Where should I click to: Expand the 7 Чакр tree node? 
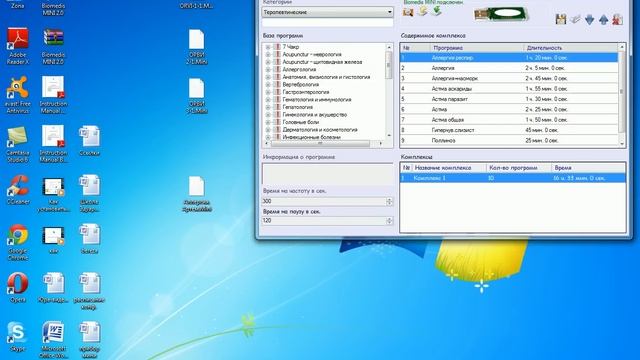[268, 47]
